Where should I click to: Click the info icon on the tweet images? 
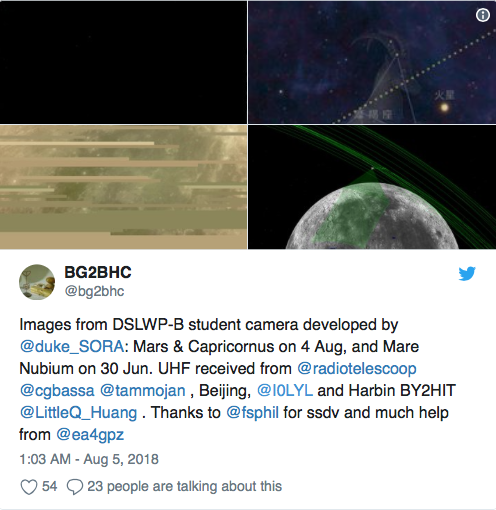(482, 15)
